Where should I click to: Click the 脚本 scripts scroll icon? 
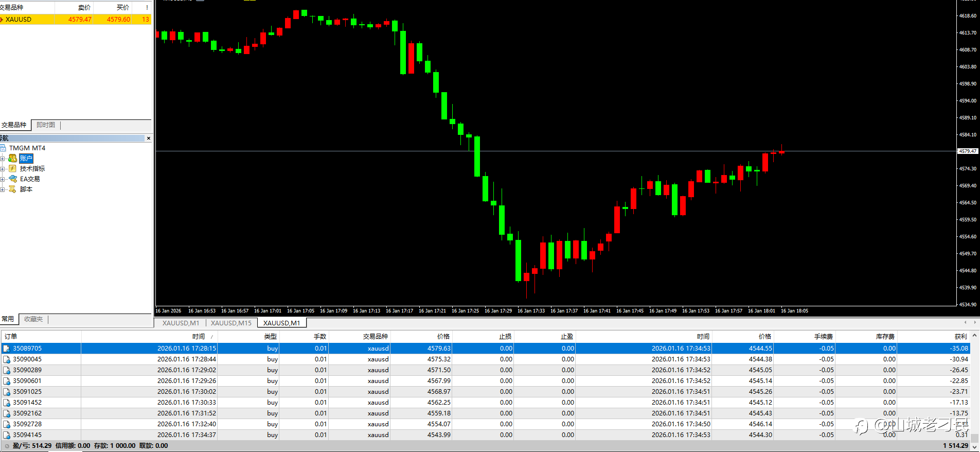click(12, 189)
